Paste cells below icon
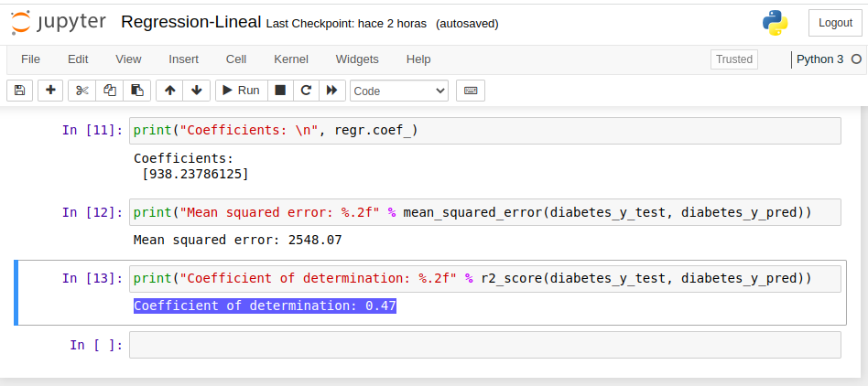This screenshot has width=868, height=386. (x=137, y=91)
